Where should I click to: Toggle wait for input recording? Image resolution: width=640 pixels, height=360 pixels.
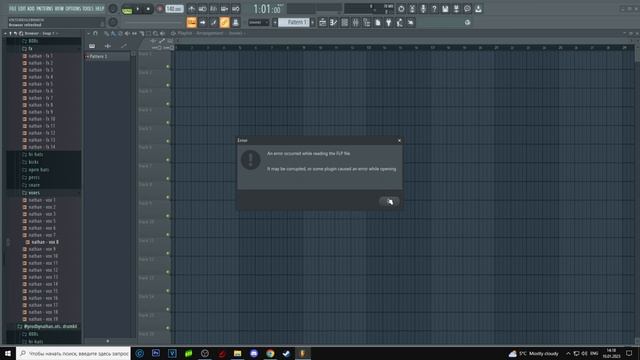point(202,9)
